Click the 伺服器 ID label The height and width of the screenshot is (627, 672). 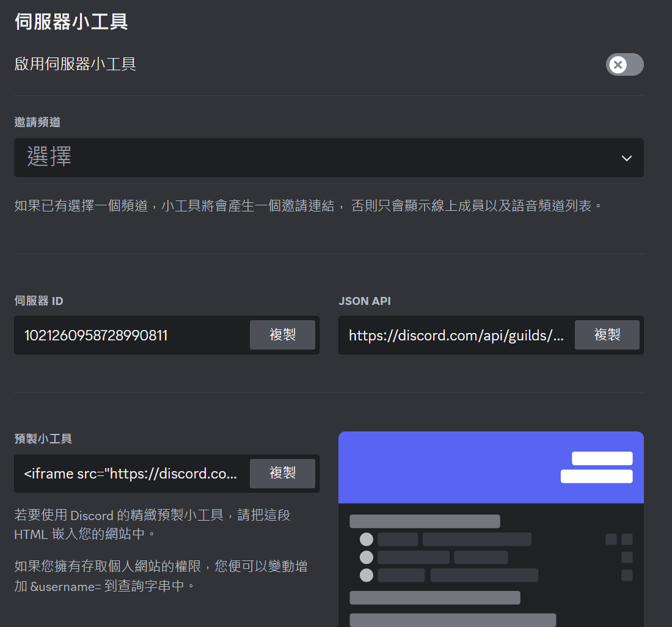coord(38,301)
